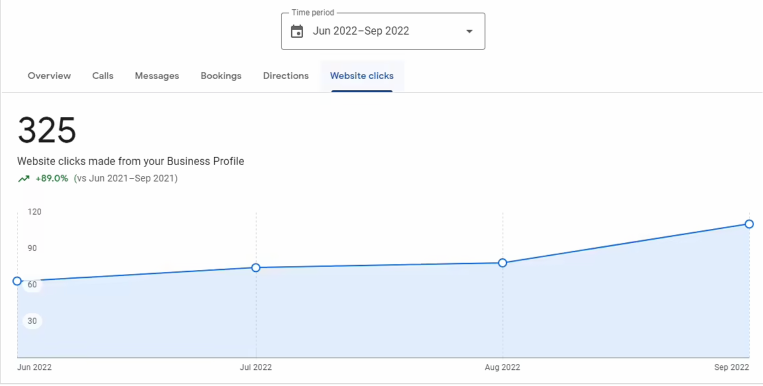Viewport: 763px width, 386px height.
Task: Click the Jun 2022 x-axis label
Action: tap(35, 368)
